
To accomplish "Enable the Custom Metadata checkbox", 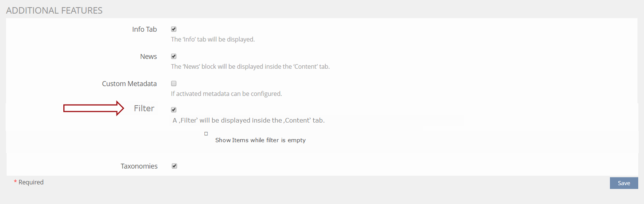I will tap(174, 83).
